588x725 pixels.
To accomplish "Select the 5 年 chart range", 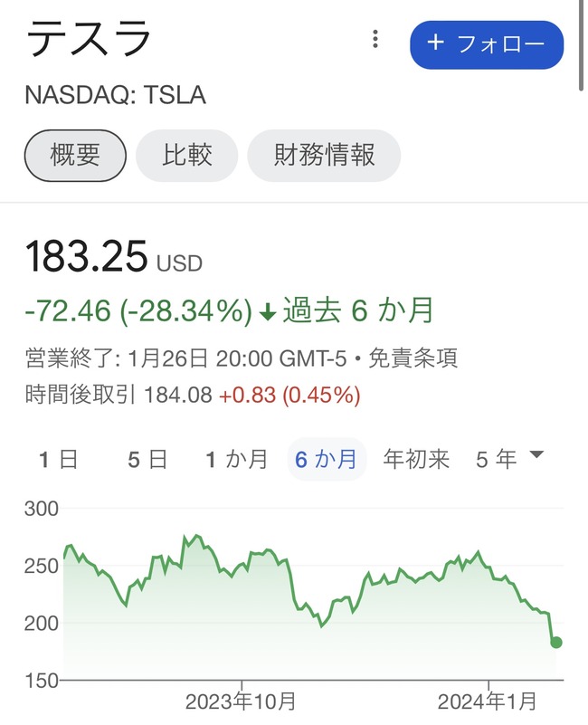I will click(x=496, y=460).
